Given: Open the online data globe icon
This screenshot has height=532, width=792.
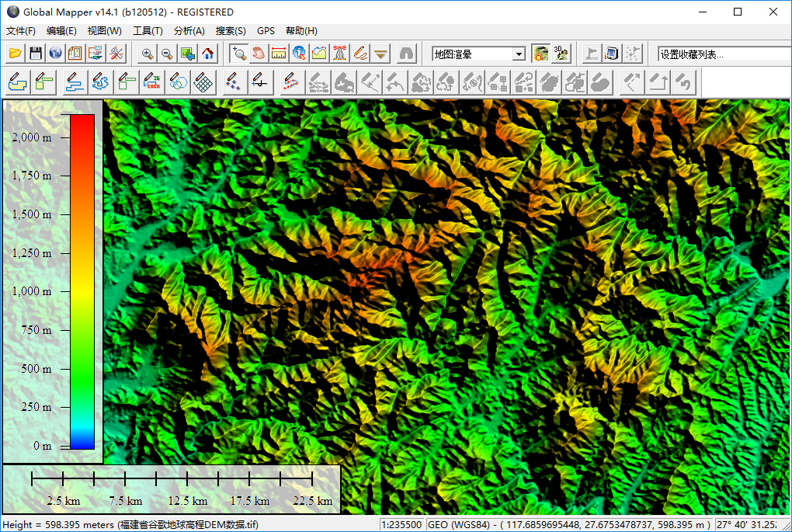Looking at the screenshot, I should (55, 54).
